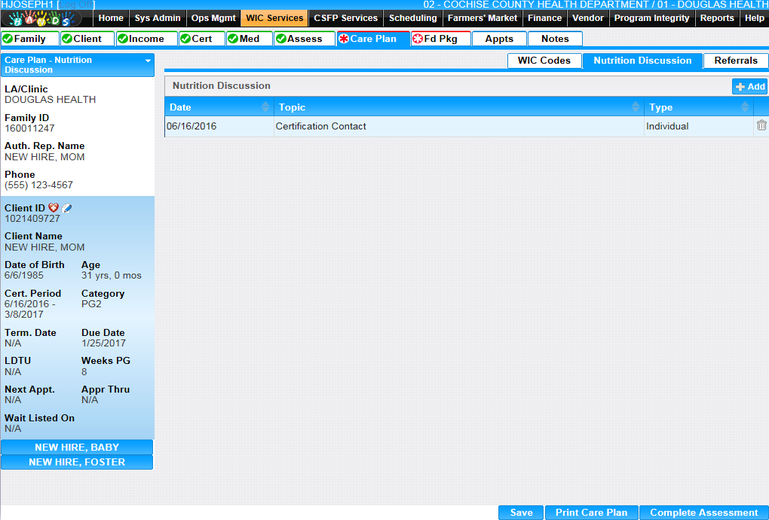Click the HANDS logo in the top left
The width and height of the screenshot is (769, 520).
46,19
